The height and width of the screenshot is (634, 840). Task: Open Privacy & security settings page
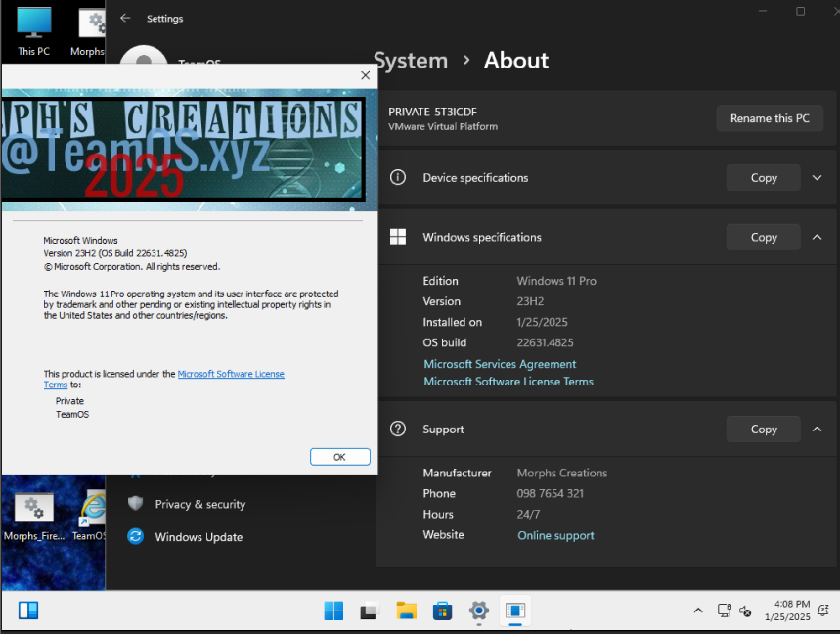(199, 504)
